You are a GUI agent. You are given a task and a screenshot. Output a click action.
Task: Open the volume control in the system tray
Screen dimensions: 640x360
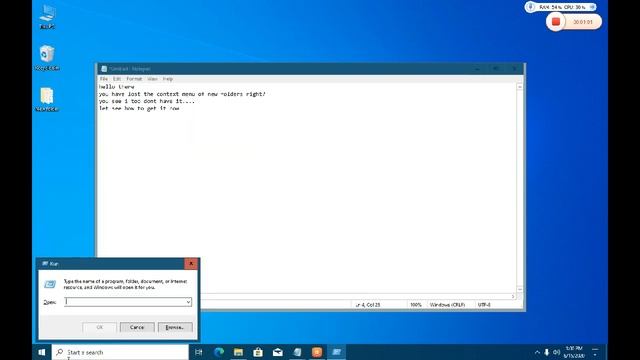tap(556, 352)
